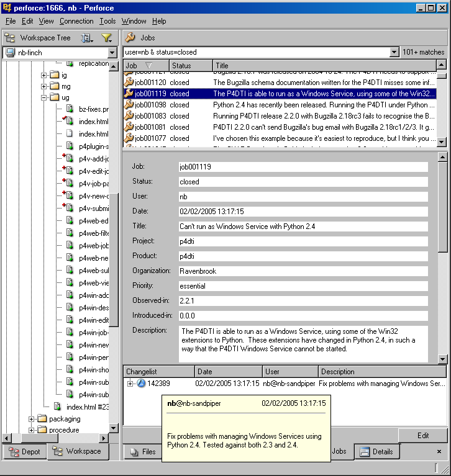451x476 pixels.
Task: Click the Title field in job form
Action: (x=303, y=227)
